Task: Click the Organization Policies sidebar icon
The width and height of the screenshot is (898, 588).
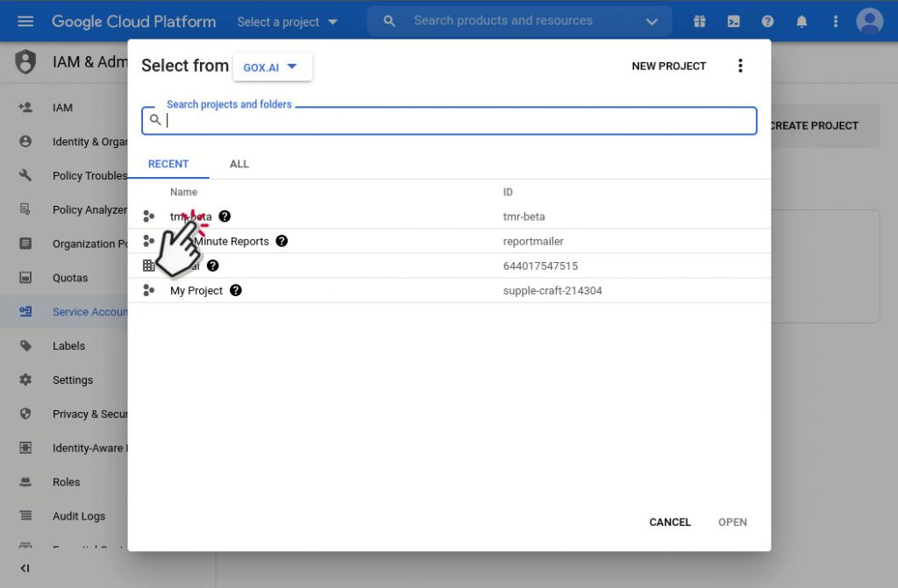Action: pos(25,244)
